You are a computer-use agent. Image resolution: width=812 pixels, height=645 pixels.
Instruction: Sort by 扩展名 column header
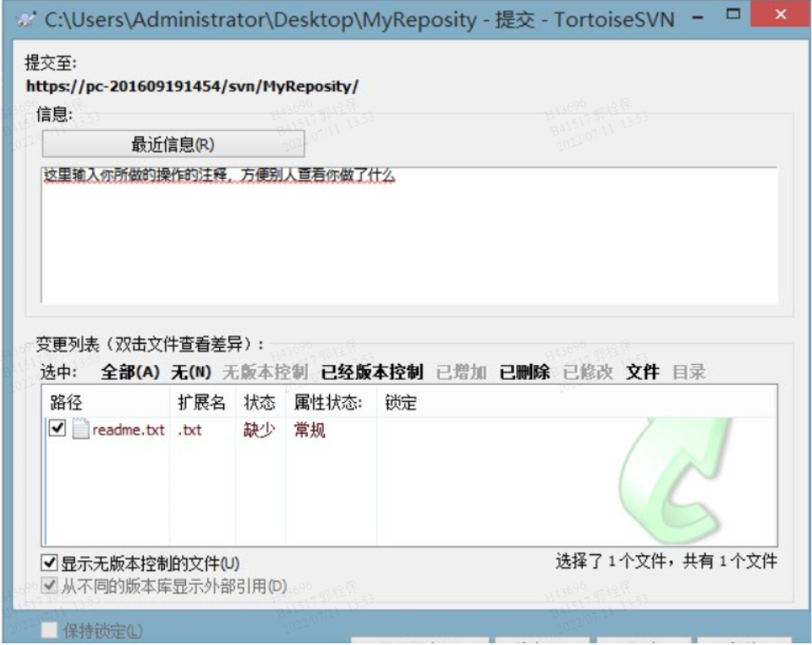click(x=202, y=402)
